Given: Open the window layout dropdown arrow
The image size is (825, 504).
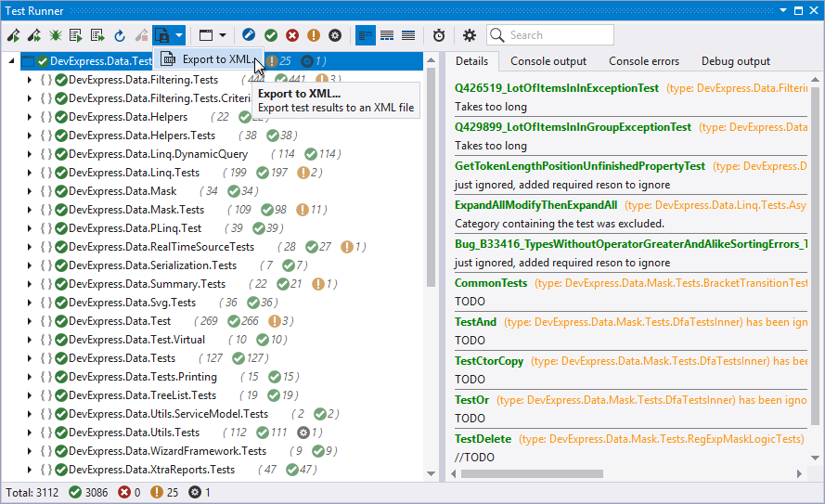Looking at the screenshot, I should tap(221, 35).
